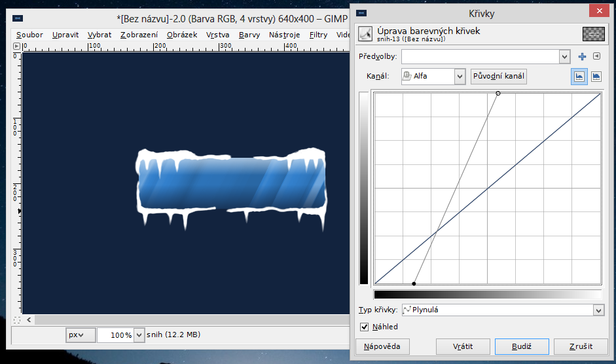This screenshot has height=364, width=616.
Task: Open the px units dropdown
Action: 81,335
